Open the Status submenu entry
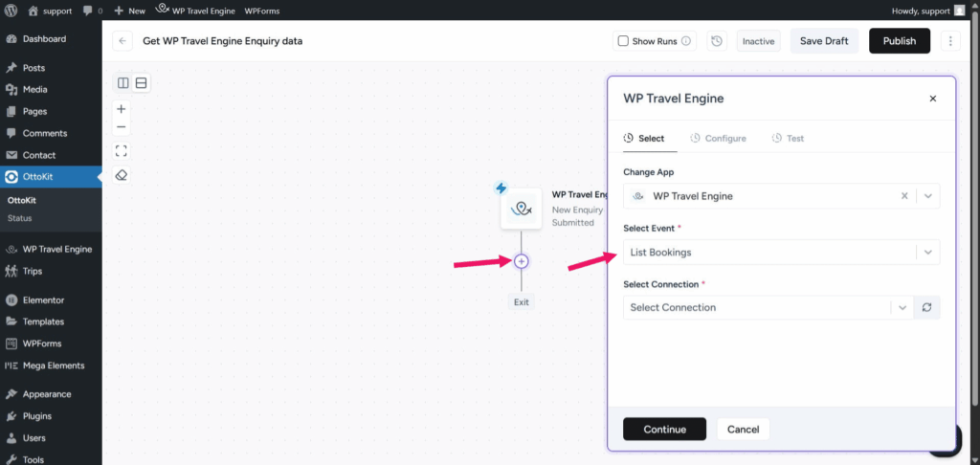Viewport: 980px width, 465px height. (x=19, y=218)
